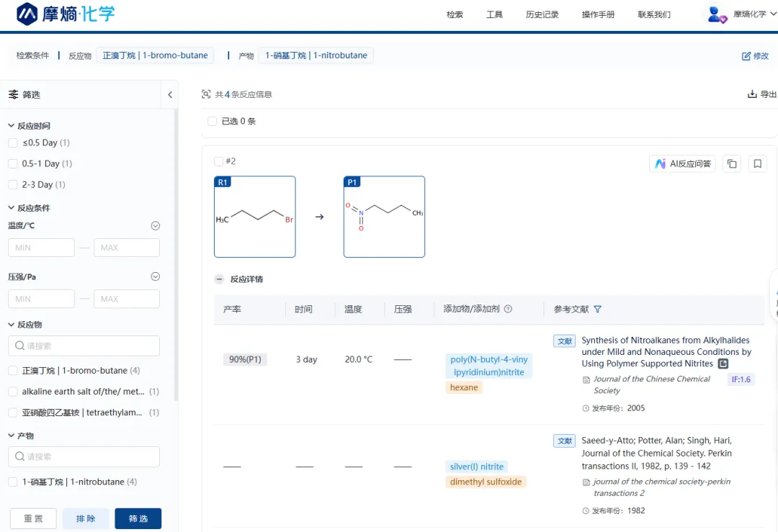Click the blue silver(I) nitrite reagent tag
The height and width of the screenshot is (532, 778).
pyautogui.click(x=477, y=466)
